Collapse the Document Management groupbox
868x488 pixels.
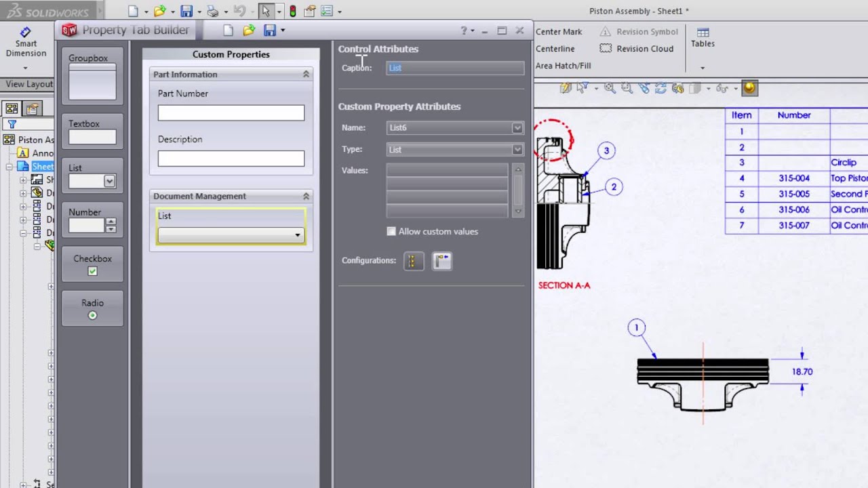click(306, 196)
